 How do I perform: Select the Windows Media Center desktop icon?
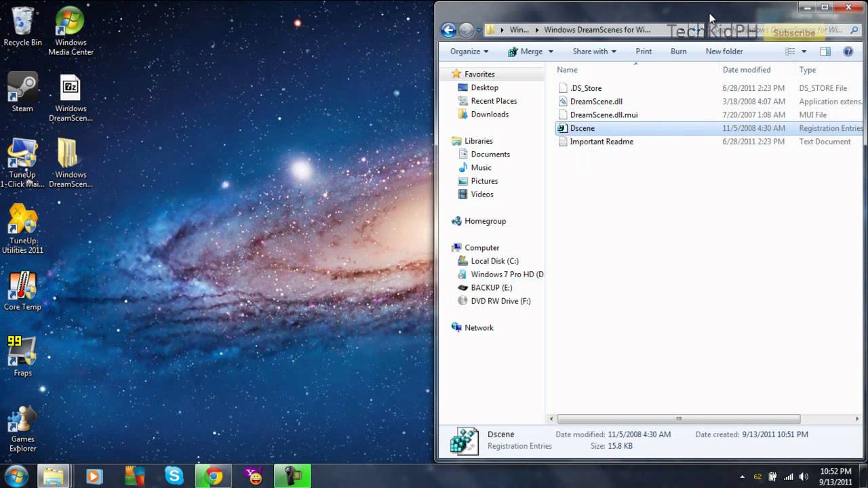[x=71, y=31]
